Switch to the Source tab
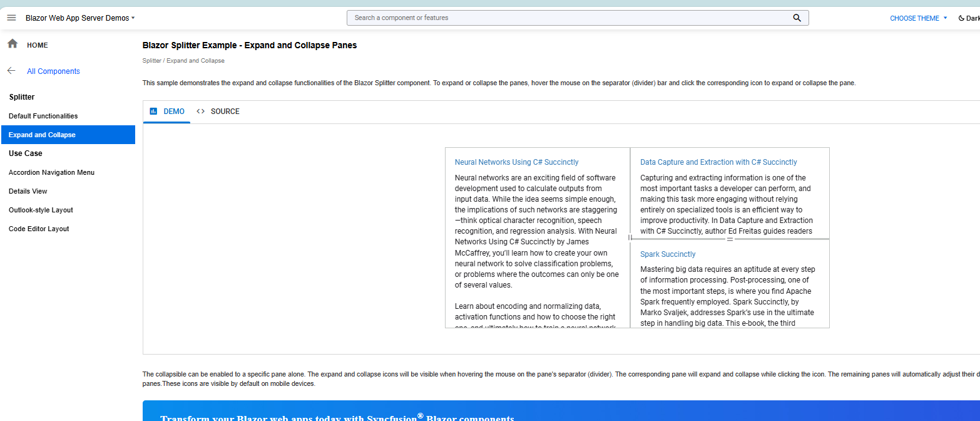The image size is (980, 421). coord(225,112)
